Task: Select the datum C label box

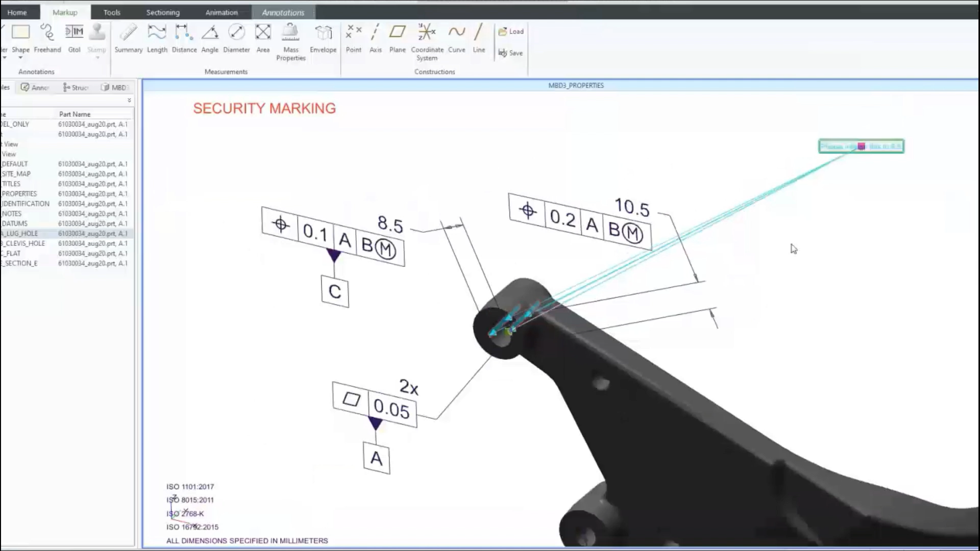Action: click(335, 291)
